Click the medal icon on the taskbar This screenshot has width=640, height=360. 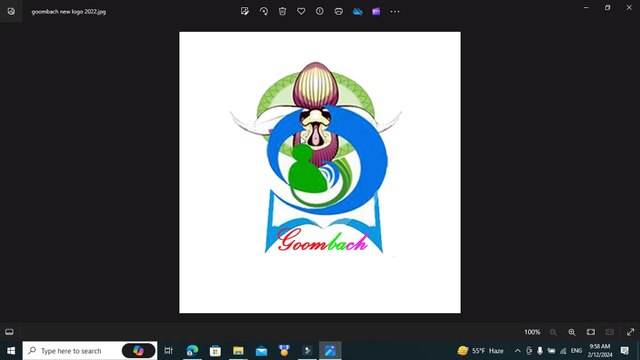click(284, 351)
